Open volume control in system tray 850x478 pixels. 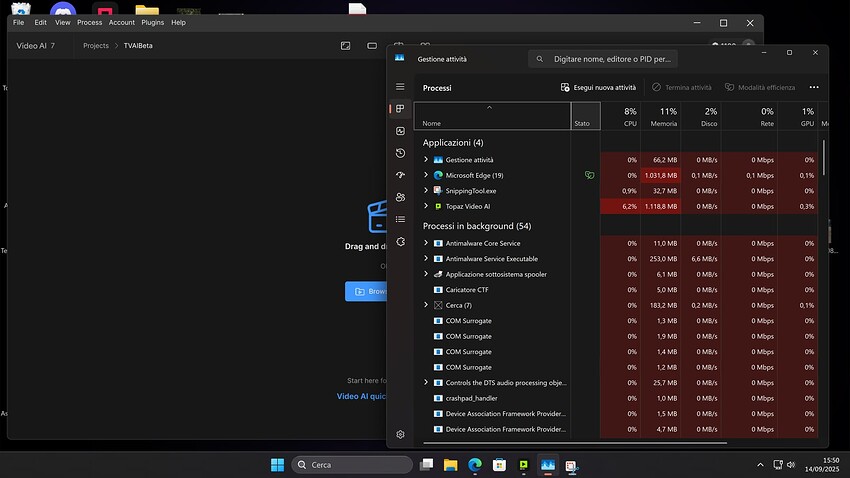point(791,464)
